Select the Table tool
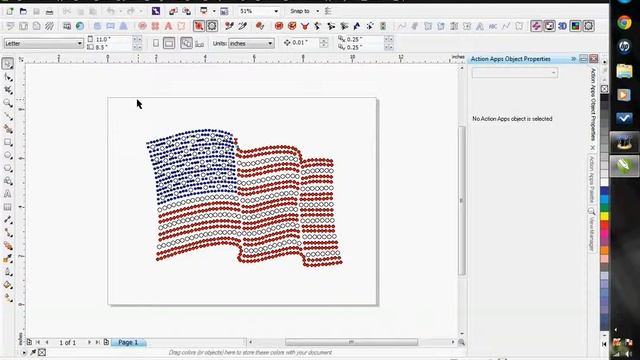Screen dimensions: 640x360 pos(7,207)
